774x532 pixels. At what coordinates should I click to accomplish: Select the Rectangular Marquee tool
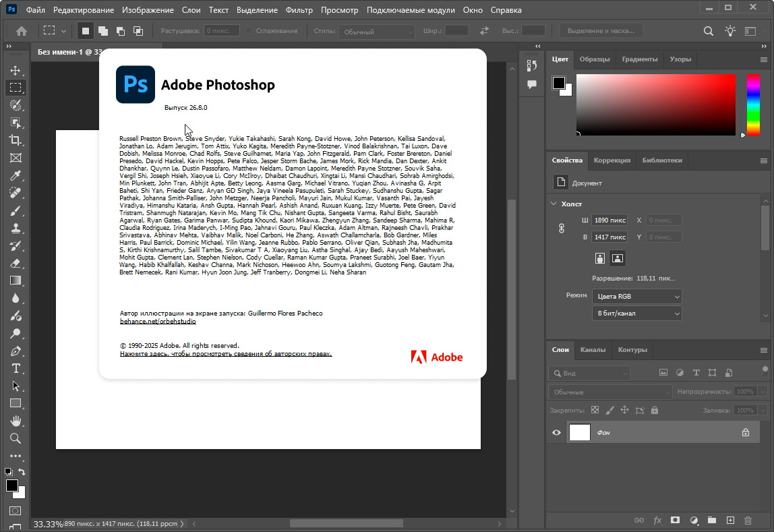16,88
